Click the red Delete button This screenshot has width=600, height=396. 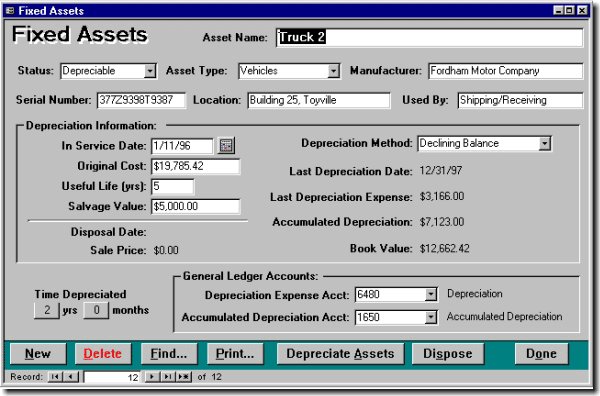[x=103, y=354]
